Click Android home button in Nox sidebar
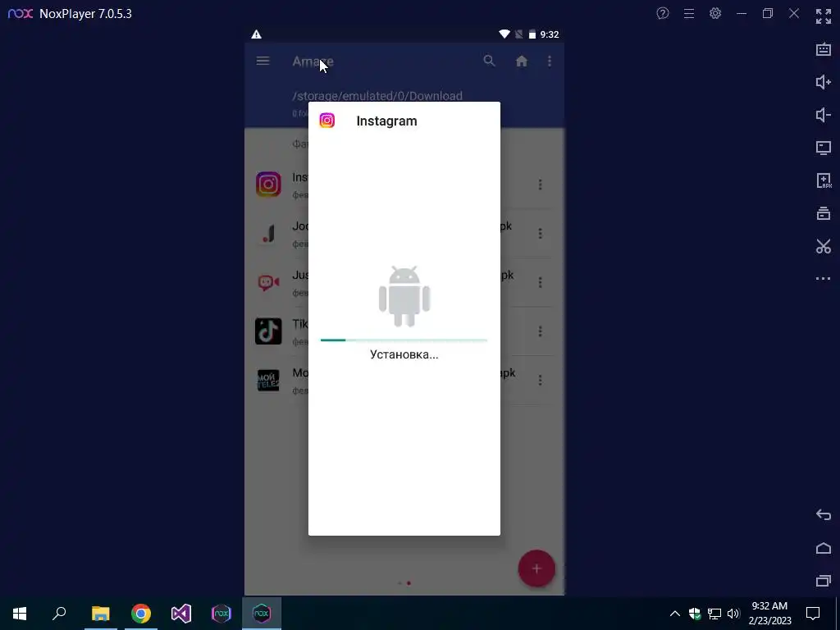 point(824,548)
